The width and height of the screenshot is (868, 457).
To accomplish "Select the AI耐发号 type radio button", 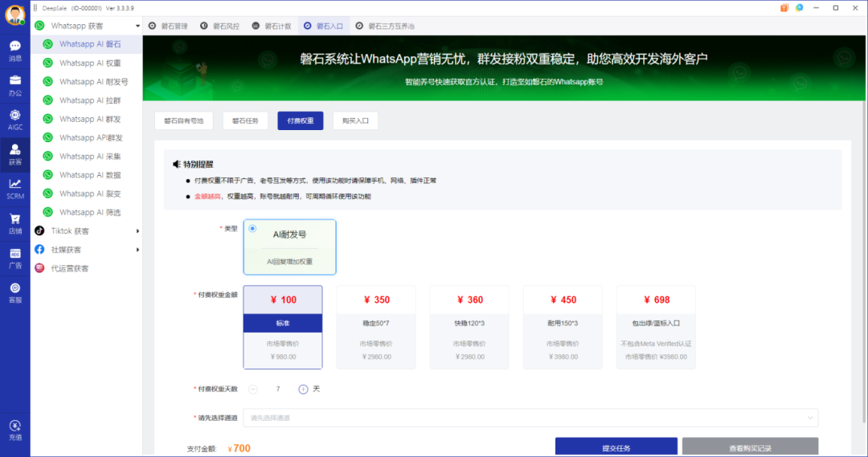I will (x=252, y=228).
